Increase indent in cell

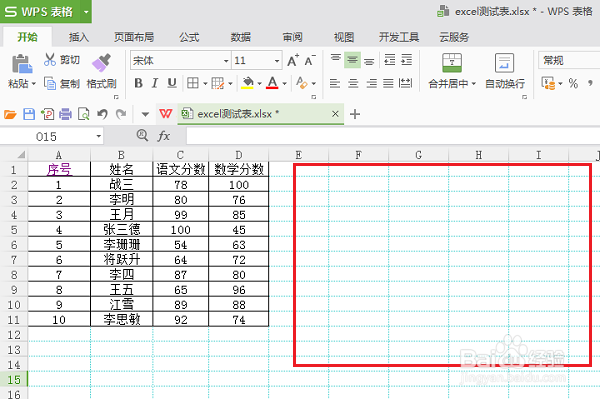pyautogui.click(x=406, y=60)
